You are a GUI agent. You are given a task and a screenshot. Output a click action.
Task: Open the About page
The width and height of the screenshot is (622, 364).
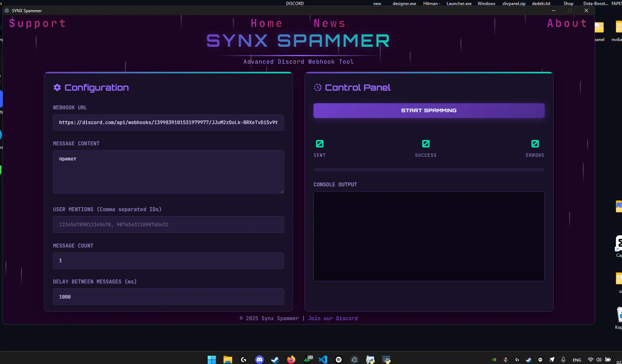tap(567, 23)
